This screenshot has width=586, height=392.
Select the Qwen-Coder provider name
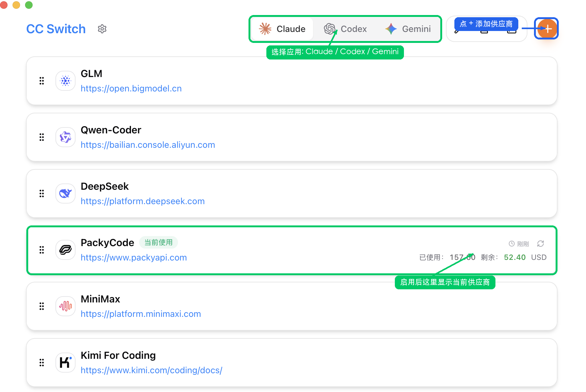pos(111,130)
